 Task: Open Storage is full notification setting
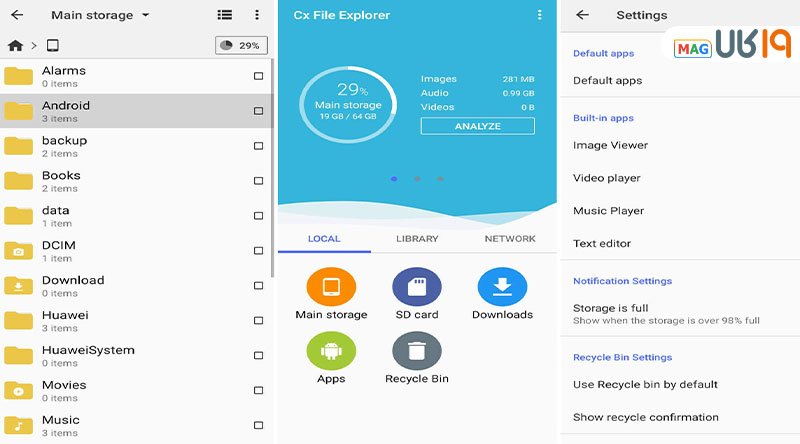(x=680, y=314)
